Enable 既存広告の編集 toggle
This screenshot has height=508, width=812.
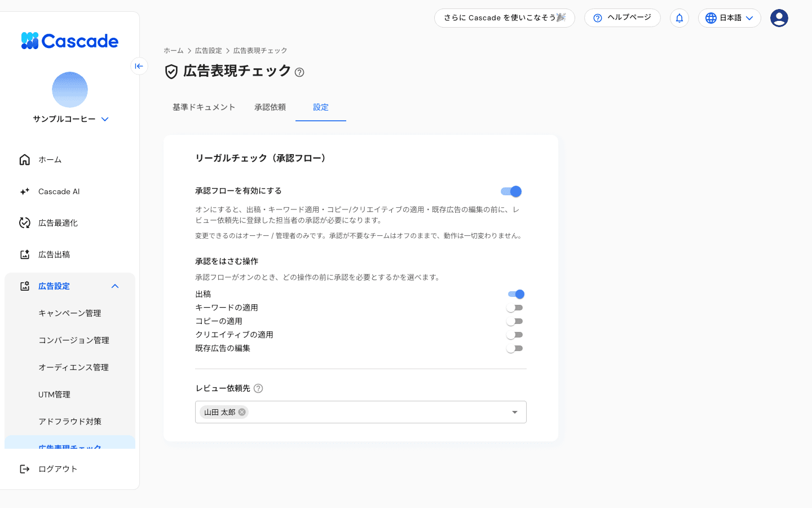click(515, 348)
